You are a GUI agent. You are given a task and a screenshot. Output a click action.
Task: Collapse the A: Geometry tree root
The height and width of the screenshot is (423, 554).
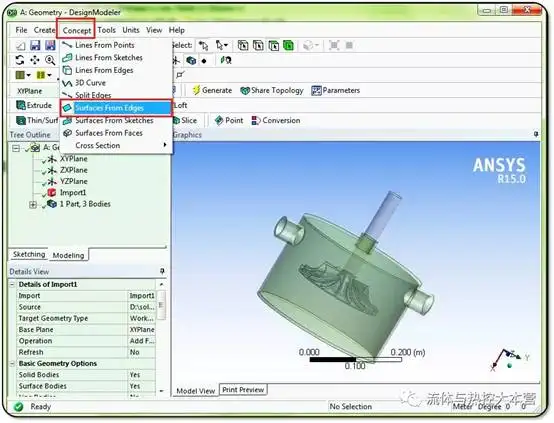coord(16,148)
